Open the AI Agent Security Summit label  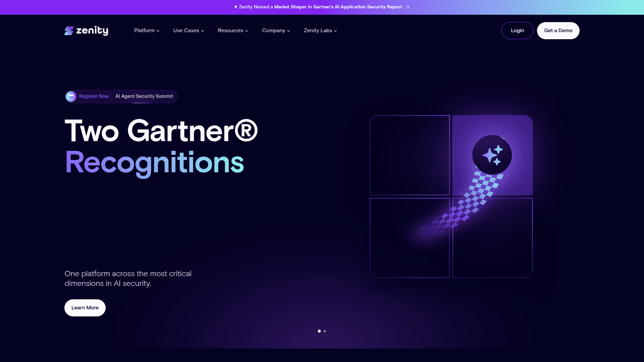(x=144, y=96)
